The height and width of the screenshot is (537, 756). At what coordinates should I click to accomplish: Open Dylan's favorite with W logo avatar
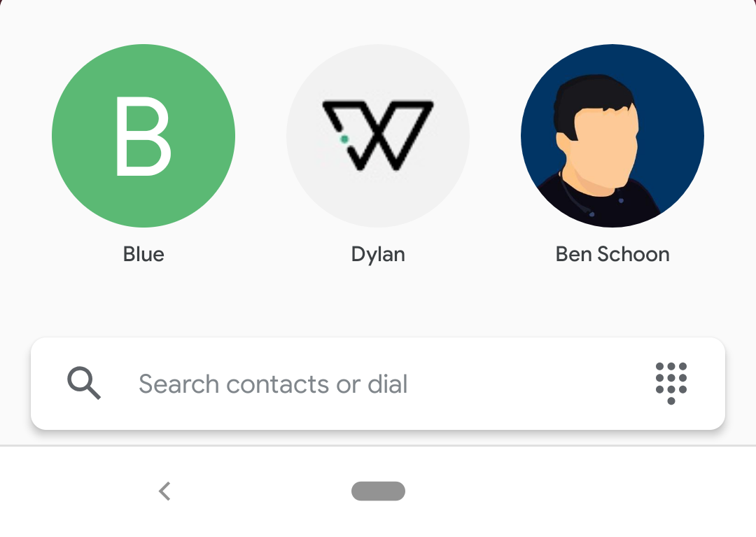pos(378,135)
